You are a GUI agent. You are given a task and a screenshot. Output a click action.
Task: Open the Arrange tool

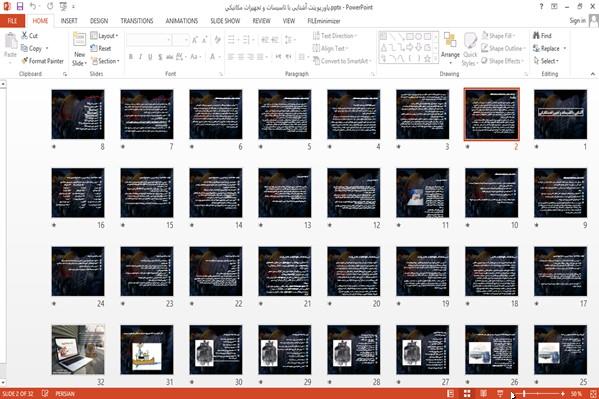coord(450,49)
